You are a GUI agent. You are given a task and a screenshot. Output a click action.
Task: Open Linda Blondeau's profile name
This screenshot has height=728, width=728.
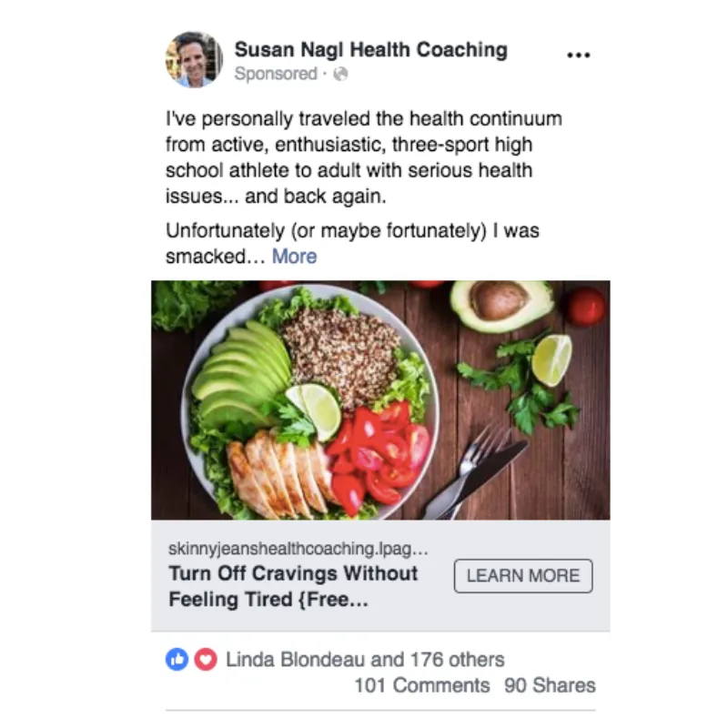coord(295,659)
